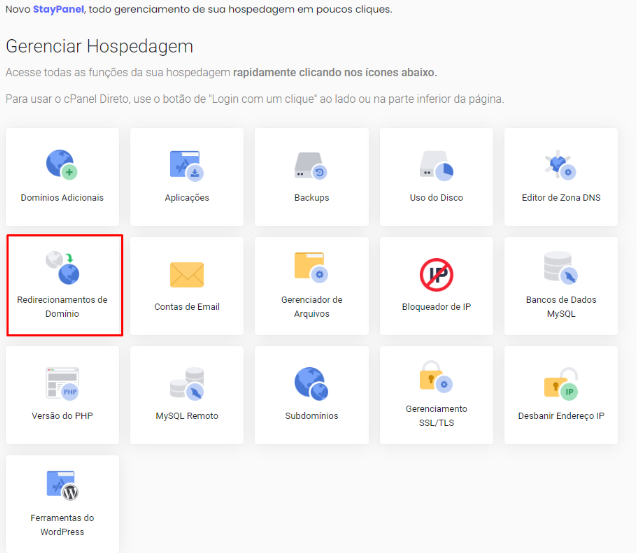Open the Contas de Email envelope icon

[x=187, y=274]
